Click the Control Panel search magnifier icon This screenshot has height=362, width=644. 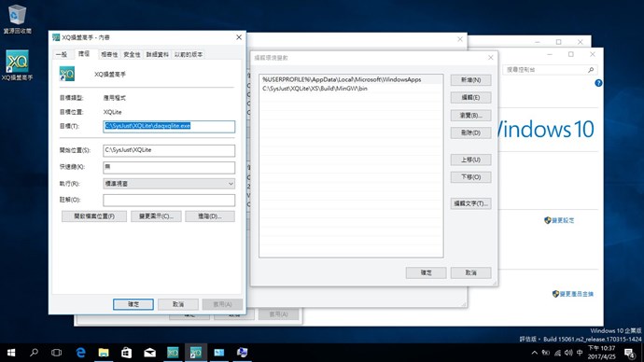pyautogui.click(x=591, y=70)
